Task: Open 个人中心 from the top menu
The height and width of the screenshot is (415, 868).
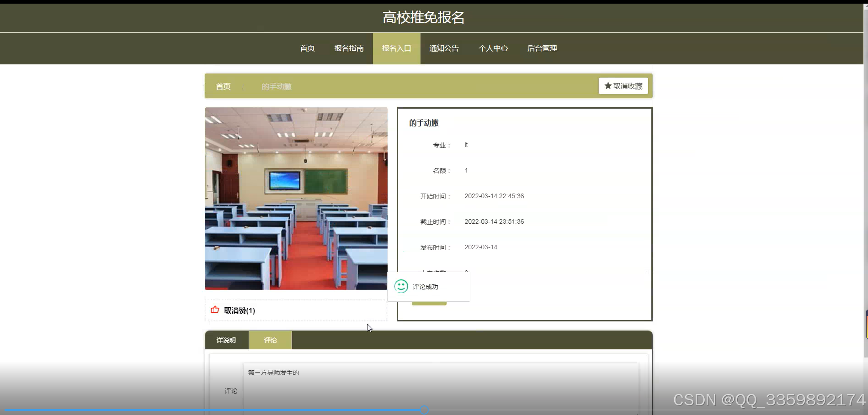Action: point(493,48)
